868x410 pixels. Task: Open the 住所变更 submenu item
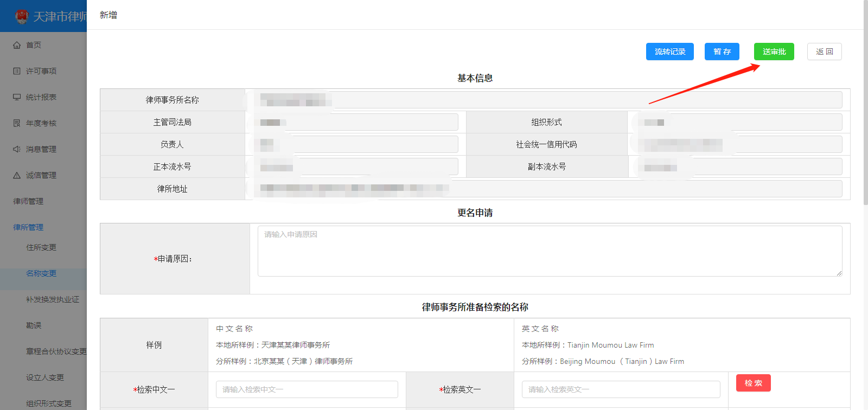(x=41, y=247)
